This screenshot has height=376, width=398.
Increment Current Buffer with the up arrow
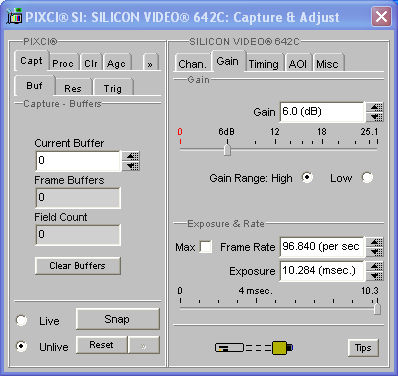pos(131,156)
